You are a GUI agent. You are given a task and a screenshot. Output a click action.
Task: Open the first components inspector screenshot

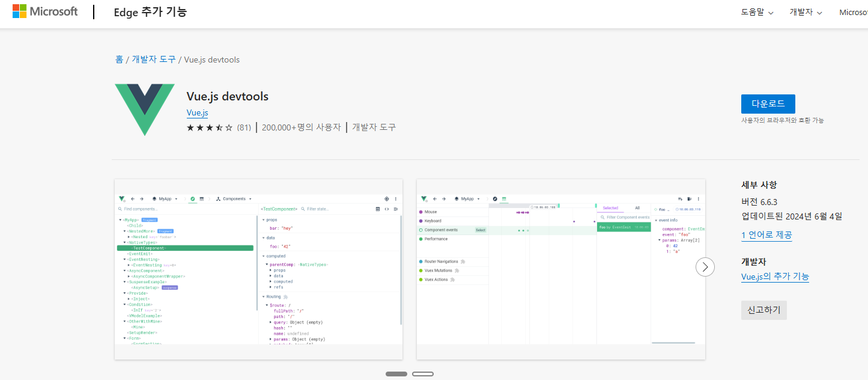(x=258, y=269)
